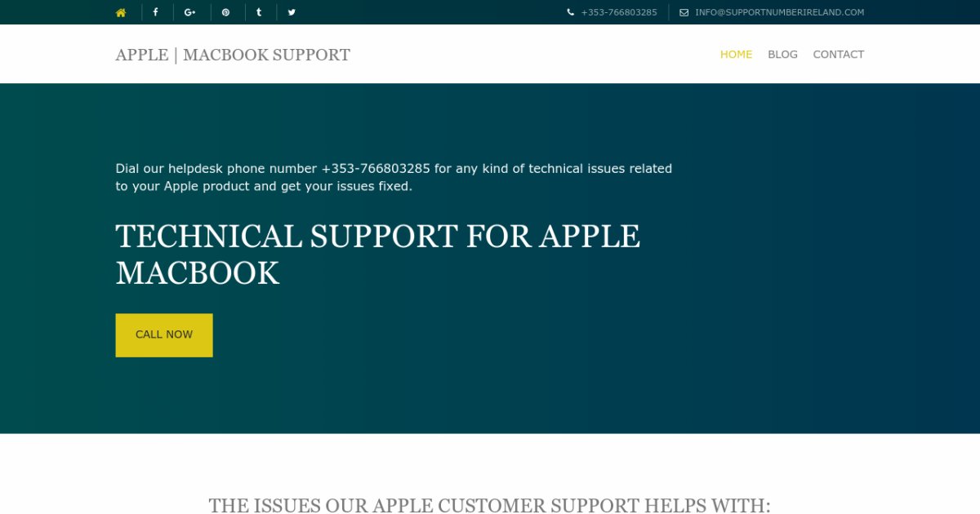The image size is (980, 514).
Task: Go to the BLOG menu item
Action: [x=782, y=54]
